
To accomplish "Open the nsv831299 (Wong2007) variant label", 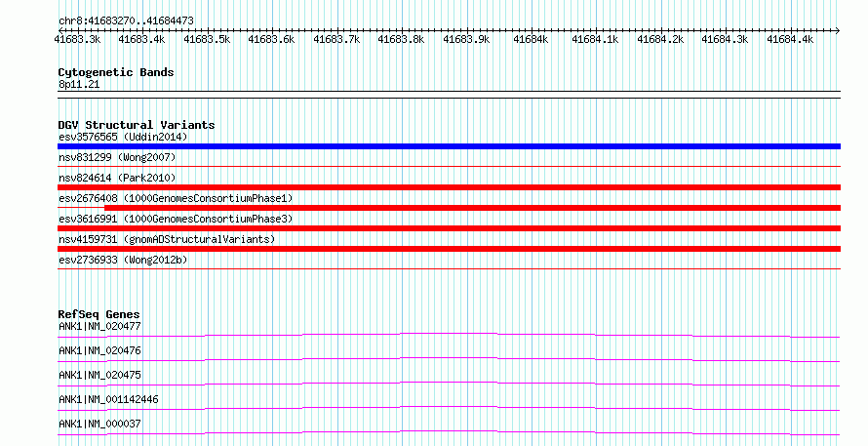I will click(x=117, y=157).
